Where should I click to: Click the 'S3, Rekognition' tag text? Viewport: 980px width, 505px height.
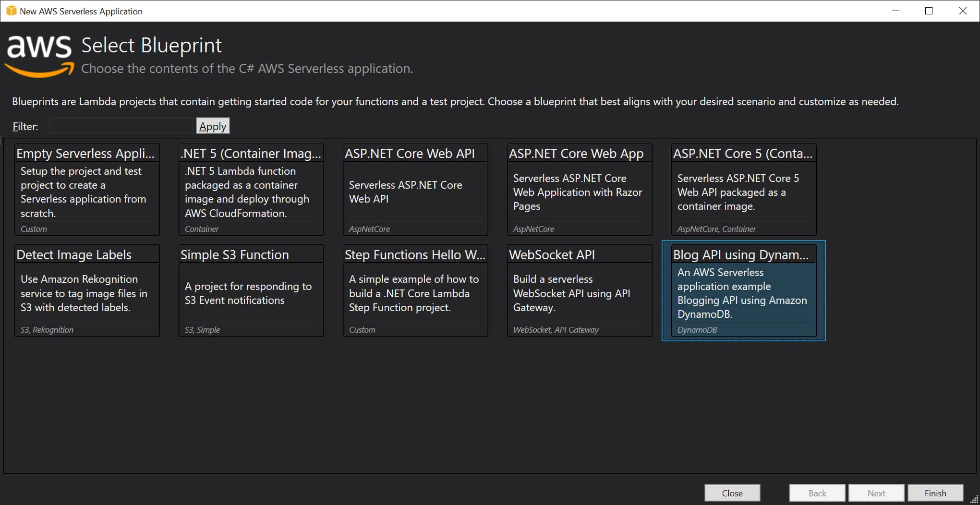(x=47, y=330)
